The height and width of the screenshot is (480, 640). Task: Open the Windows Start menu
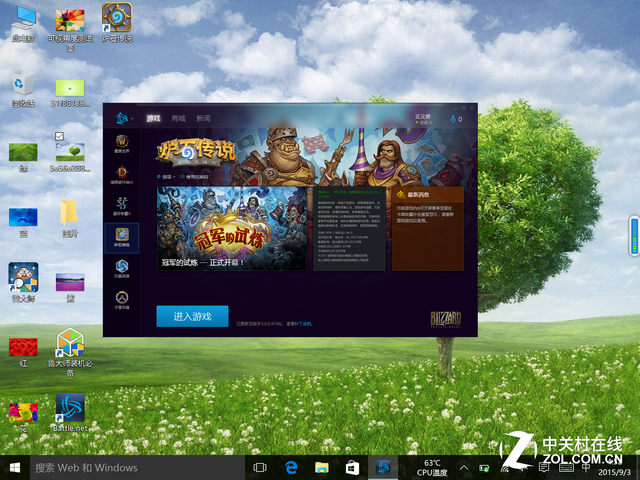[15, 468]
